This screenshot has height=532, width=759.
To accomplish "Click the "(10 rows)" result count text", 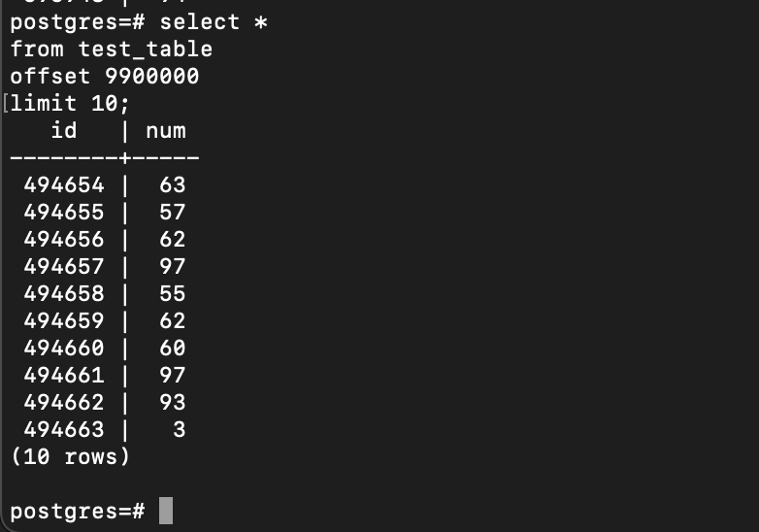I will (x=70, y=456).
